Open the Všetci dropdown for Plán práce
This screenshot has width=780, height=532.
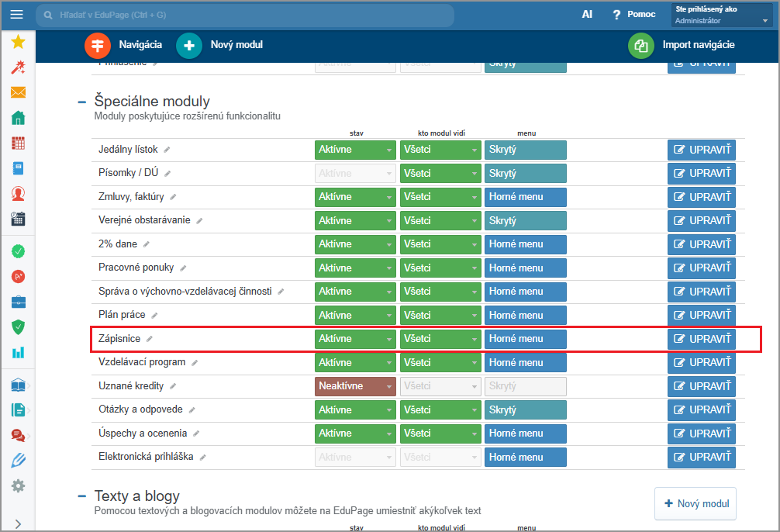(x=440, y=316)
